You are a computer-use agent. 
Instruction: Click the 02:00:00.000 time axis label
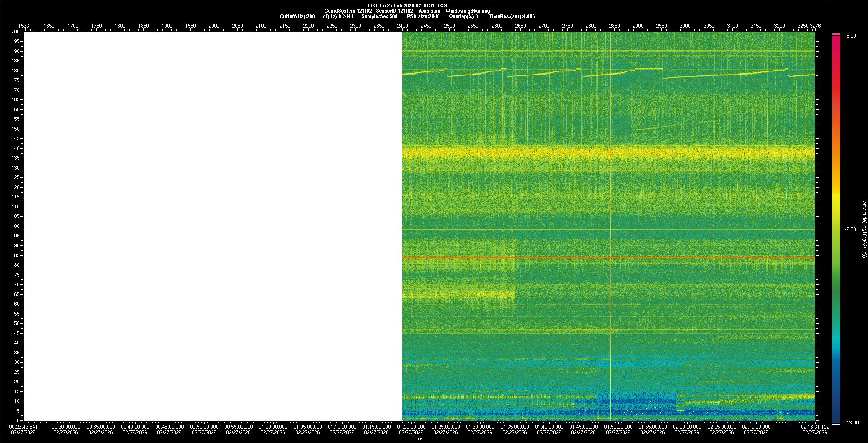[x=687, y=427]
